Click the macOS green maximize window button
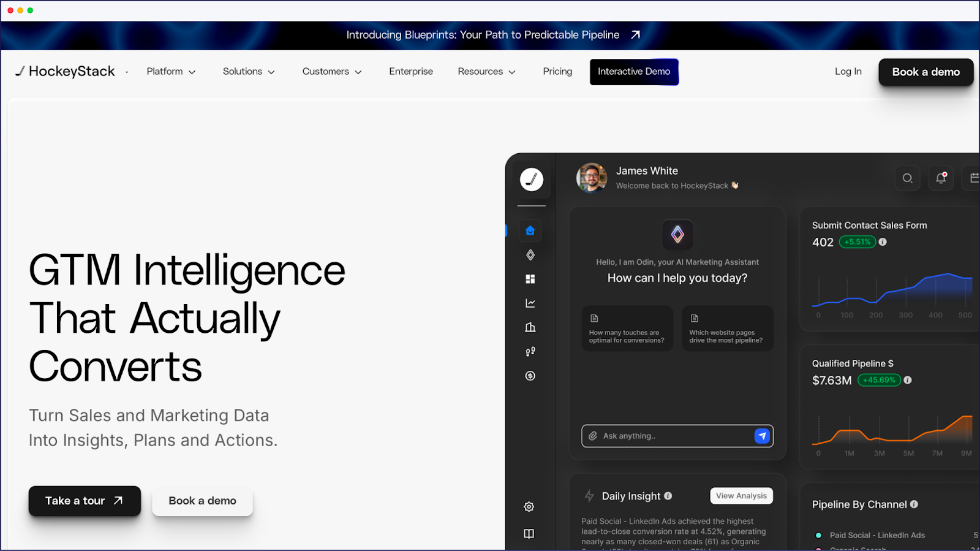Image resolution: width=980 pixels, height=551 pixels. tap(30, 10)
